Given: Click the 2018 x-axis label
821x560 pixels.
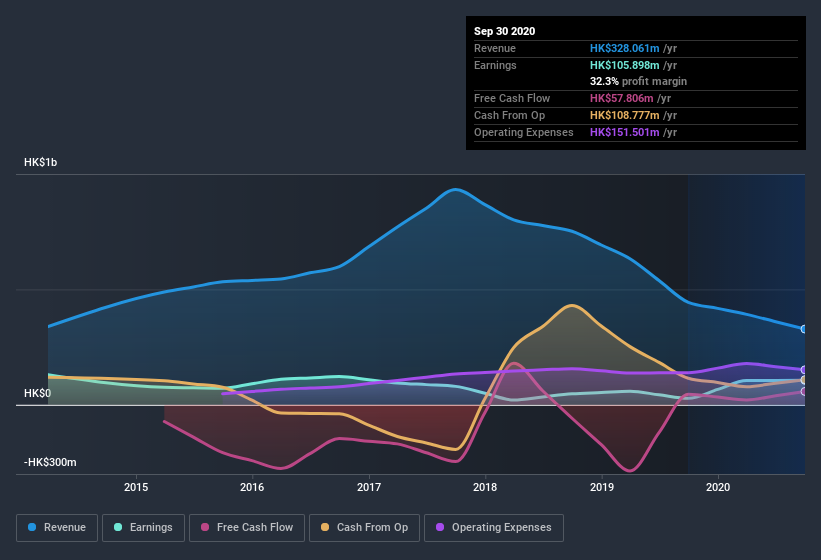Looking at the screenshot, I should (x=485, y=487).
